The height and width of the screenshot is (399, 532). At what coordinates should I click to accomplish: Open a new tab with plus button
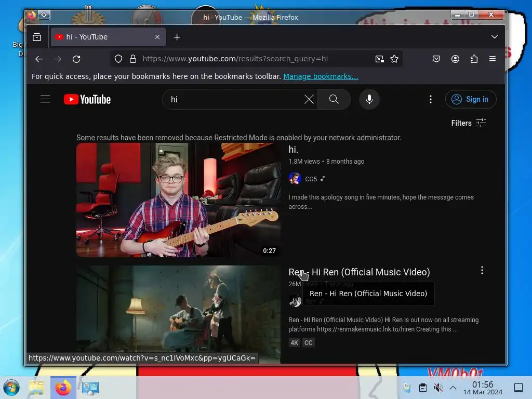point(177,37)
